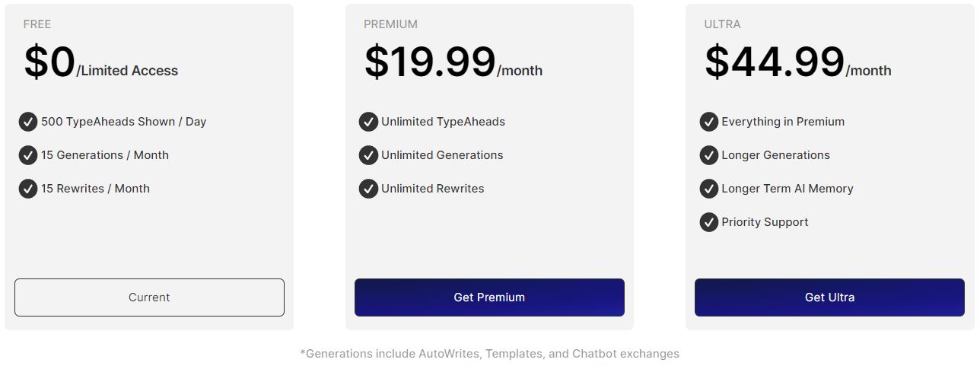The width and height of the screenshot is (980, 369).
Task: Click checkmark icon beside Priority Support
Action: pos(708,222)
